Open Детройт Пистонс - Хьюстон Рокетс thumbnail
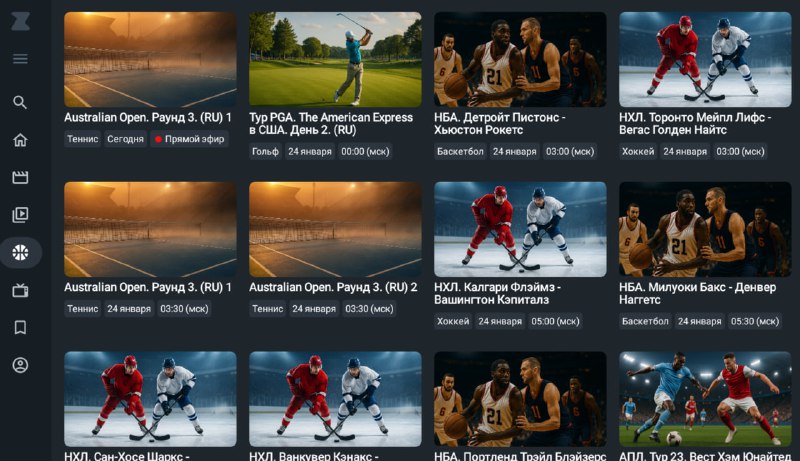This screenshot has height=461, width=800. 520,60
